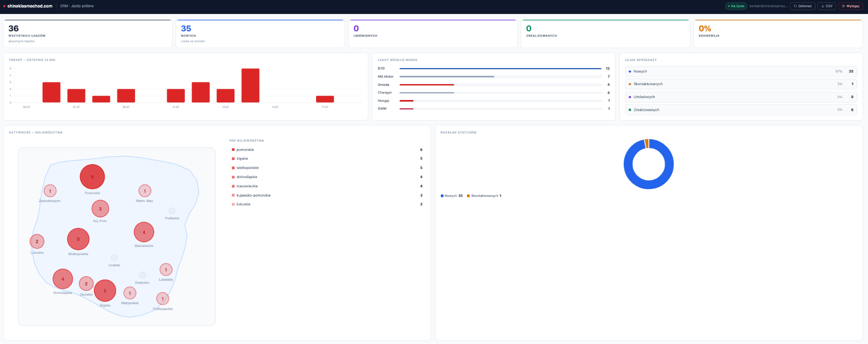Screen dimensions: 868x344
Task: Toggle Nowych legend item under donut chart
Action: click(452, 196)
